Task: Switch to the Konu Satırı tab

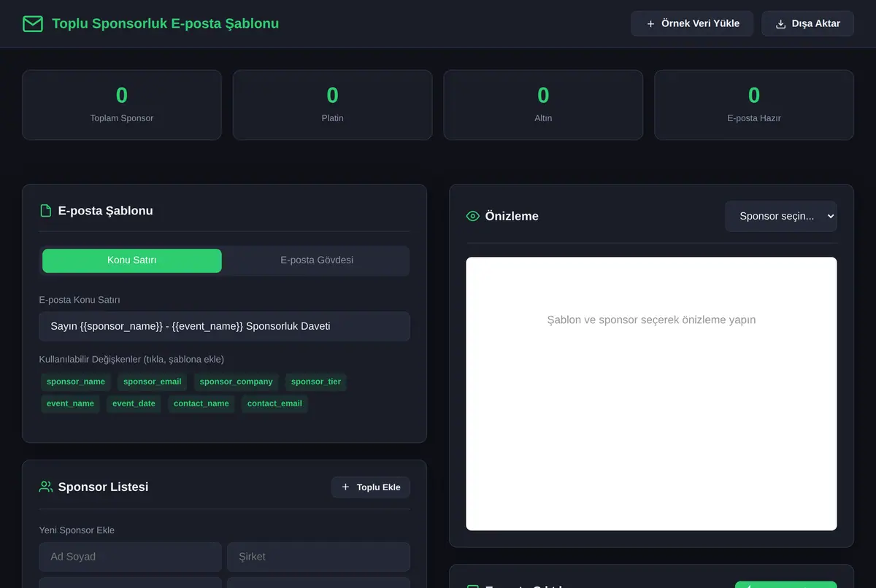Action: pos(132,260)
